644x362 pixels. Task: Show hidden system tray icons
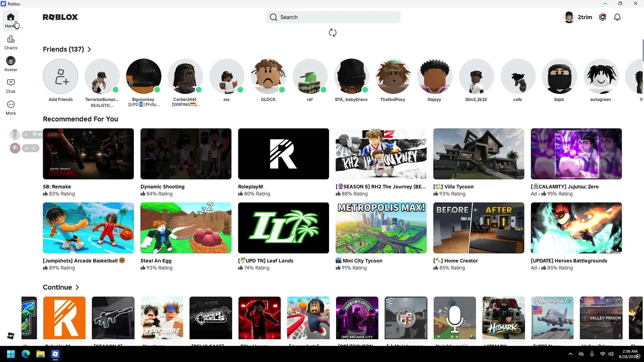(x=570, y=354)
